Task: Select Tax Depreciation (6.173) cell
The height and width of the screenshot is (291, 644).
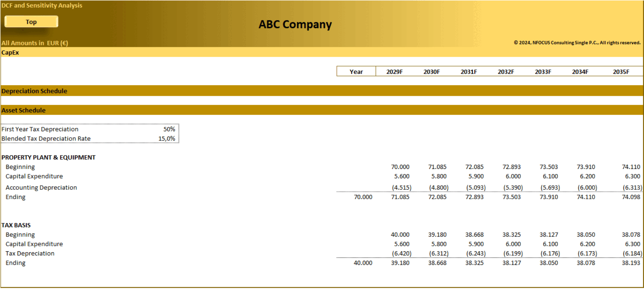Action: coord(587,254)
